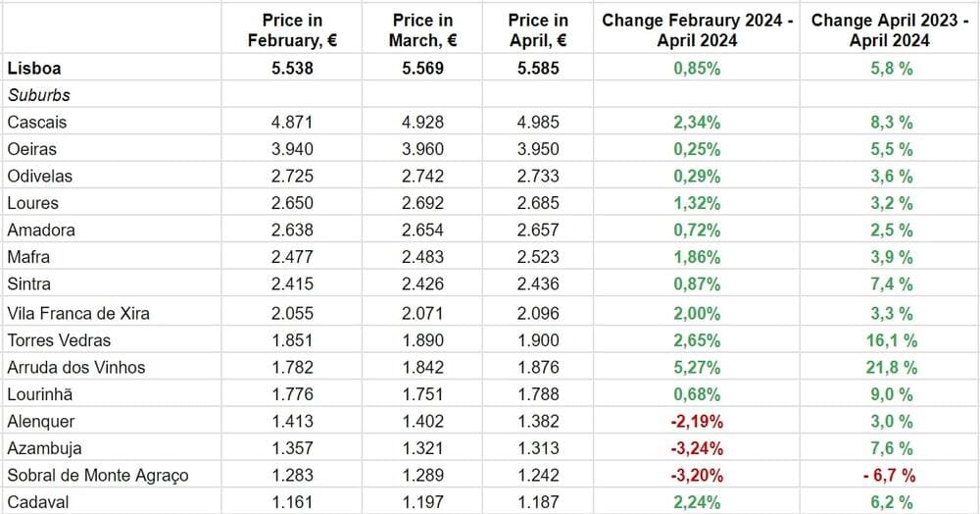
Task: Select the Cascais row label cell
Action: pyautogui.click(x=35, y=123)
